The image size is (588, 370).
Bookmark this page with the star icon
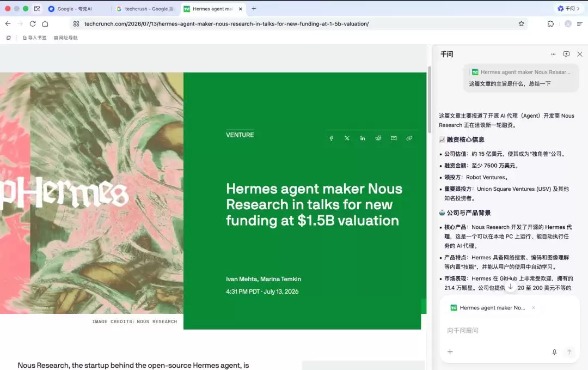521,23
